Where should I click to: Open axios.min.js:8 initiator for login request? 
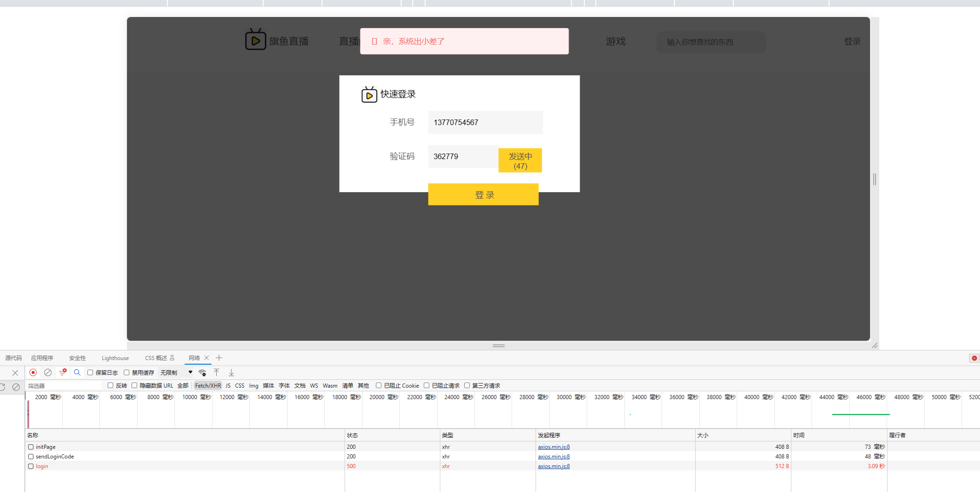click(554, 466)
